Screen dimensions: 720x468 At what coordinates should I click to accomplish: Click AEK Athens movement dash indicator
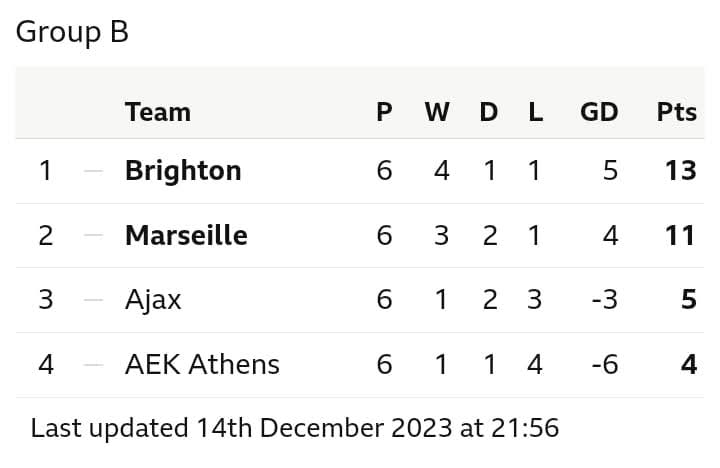click(x=94, y=365)
